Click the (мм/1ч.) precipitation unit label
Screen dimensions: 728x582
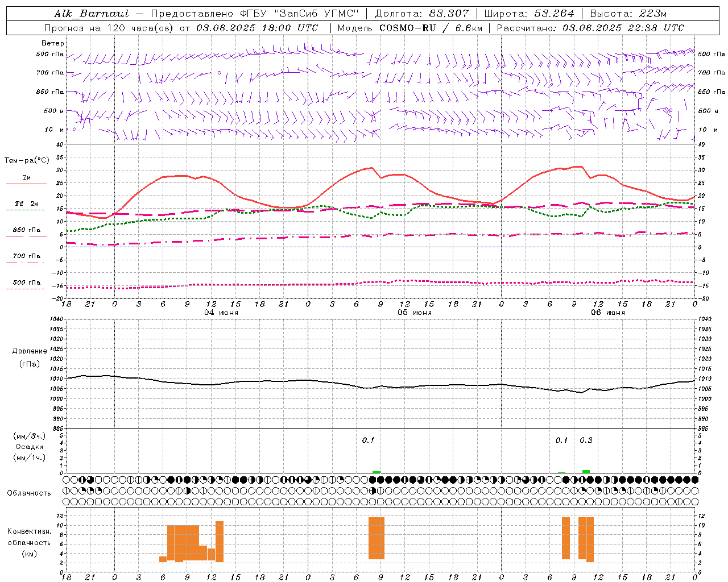tap(30, 458)
